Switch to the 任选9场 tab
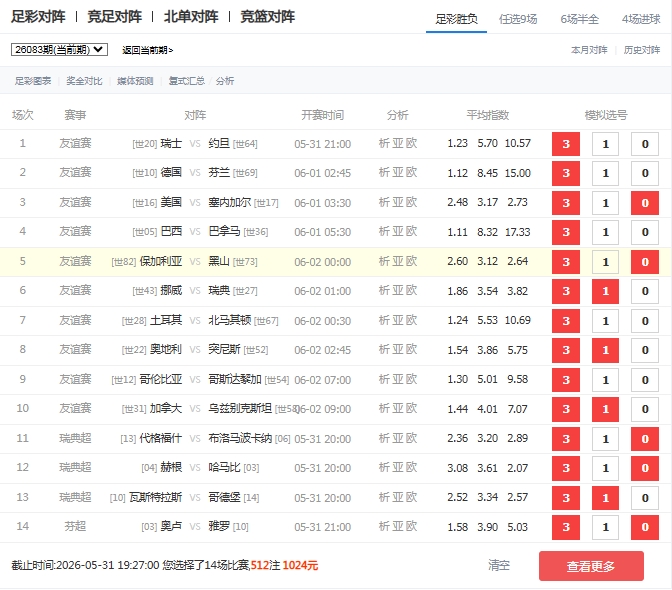Screen dimensions: 672x590 (x=518, y=19)
